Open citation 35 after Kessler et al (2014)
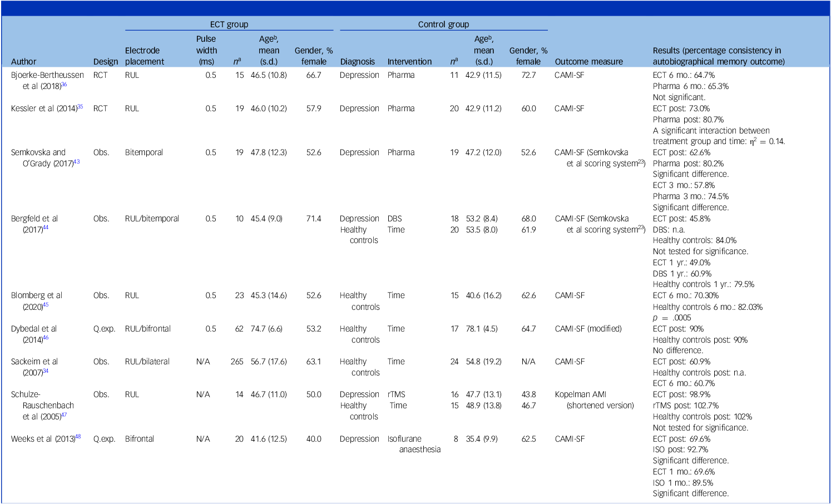This screenshot has height=504, width=831. coord(80,107)
